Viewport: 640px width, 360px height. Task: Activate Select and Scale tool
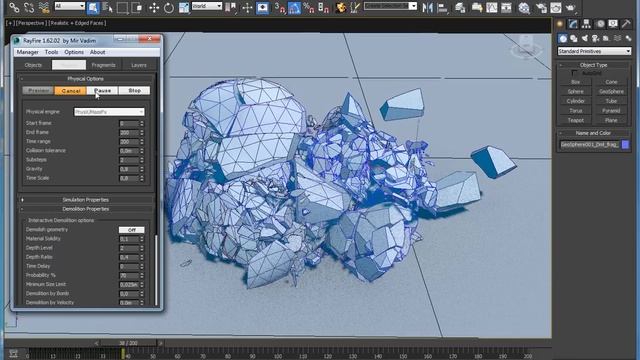184,7
